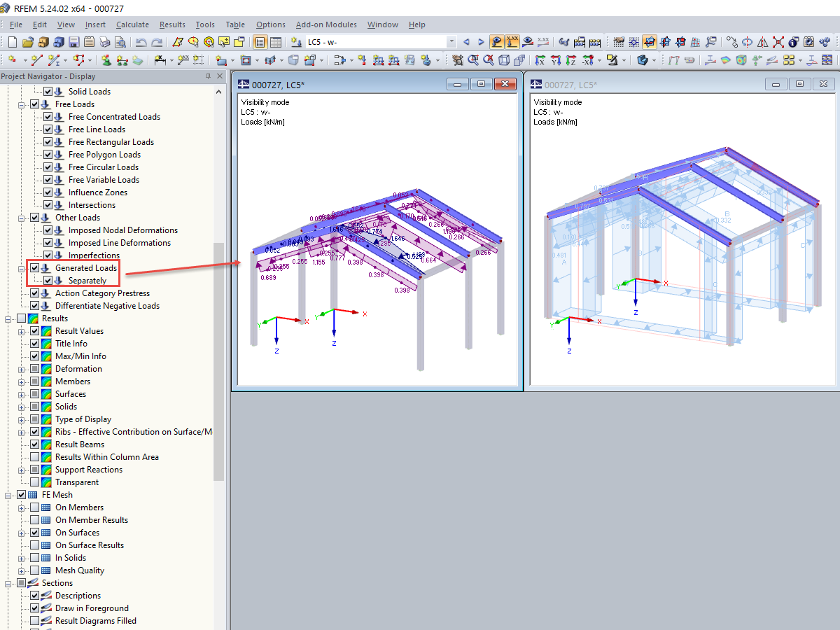Open the Insert menu
Image resolution: width=840 pixels, height=630 pixels.
point(95,24)
